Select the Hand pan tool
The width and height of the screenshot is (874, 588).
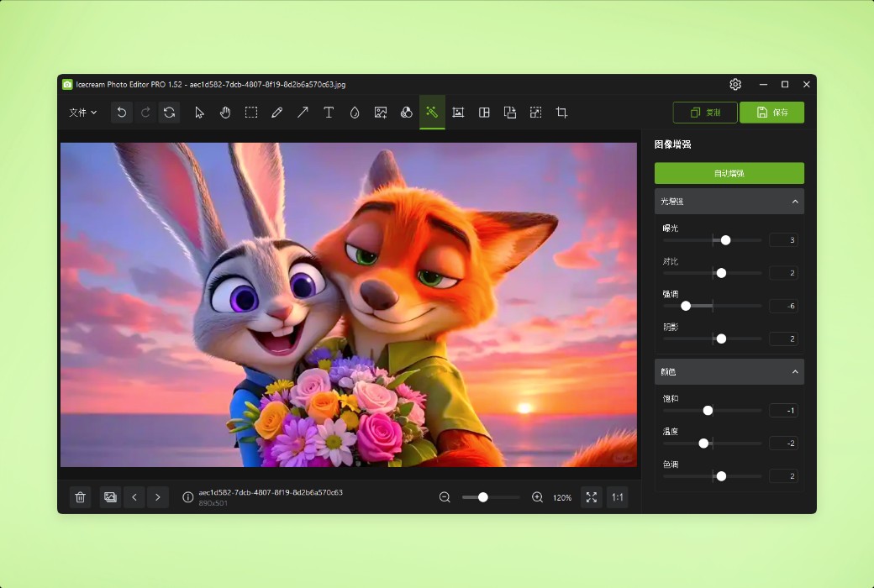click(x=225, y=112)
